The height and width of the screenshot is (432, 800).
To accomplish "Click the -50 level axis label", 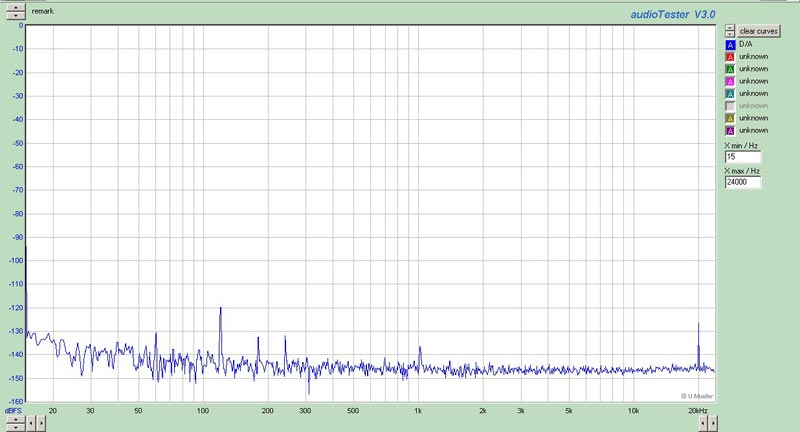I will pyautogui.click(x=17, y=143).
